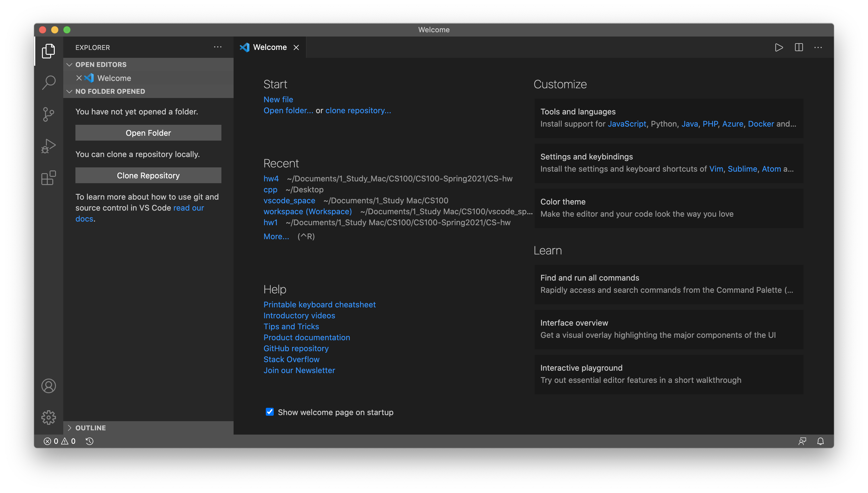The image size is (868, 493).
Task: Open the Extensions view
Action: click(48, 178)
